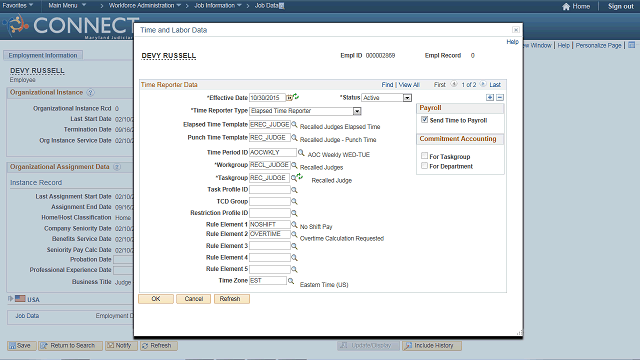Open Workforce Administration breadcrumb menu

click(145, 5)
